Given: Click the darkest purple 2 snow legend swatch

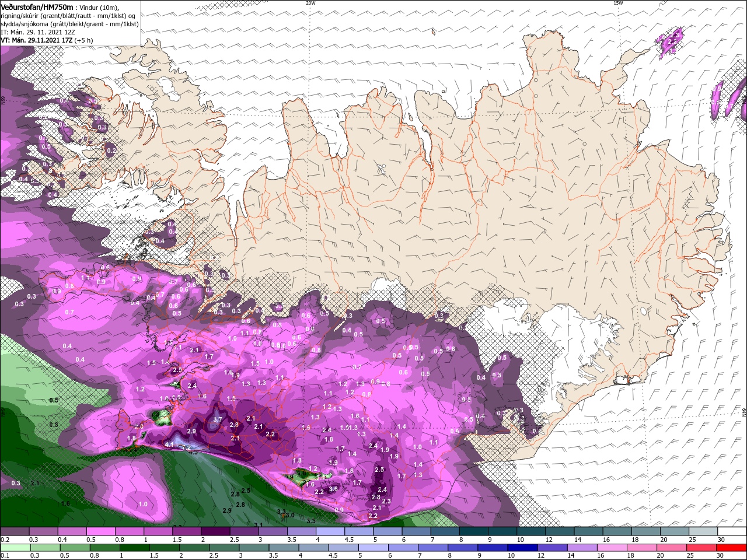Looking at the screenshot, I should click(x=215, y=531).
